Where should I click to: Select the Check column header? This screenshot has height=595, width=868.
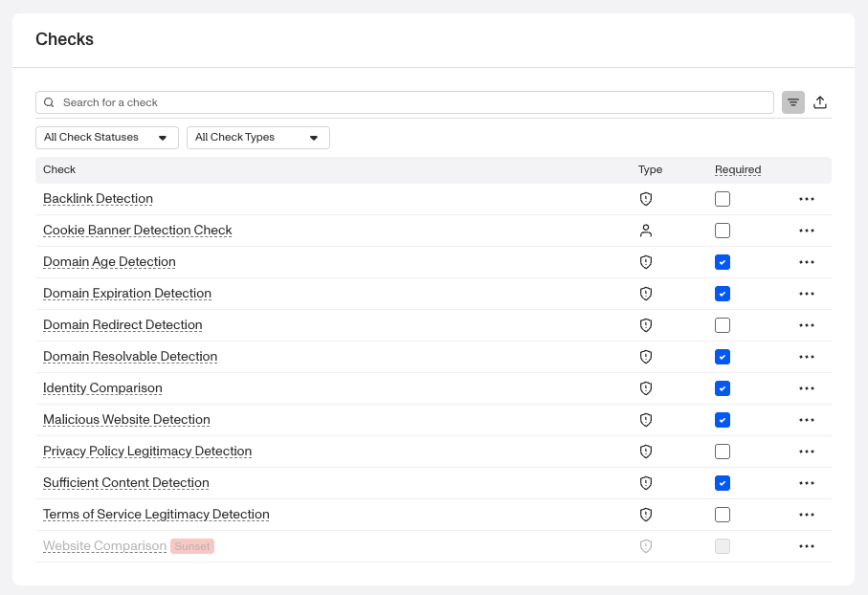[x=59, y=169]
